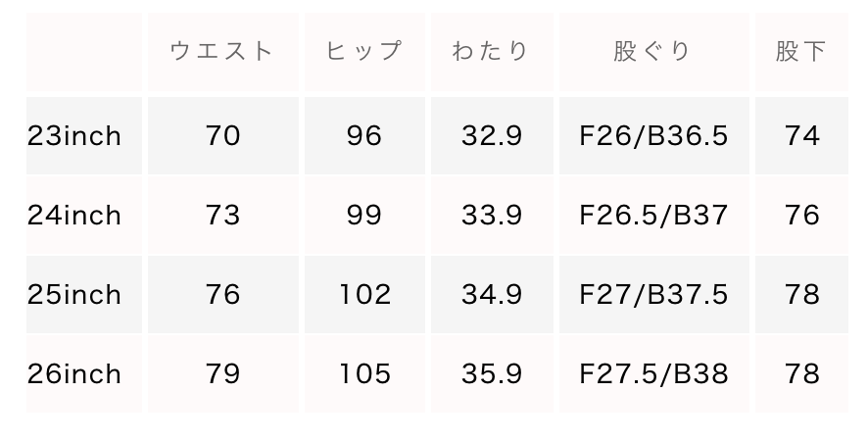The width and height of the screenshot is (868, 441).
Task: Click waist value 79 in 26inch row
Action: point(222,374)
